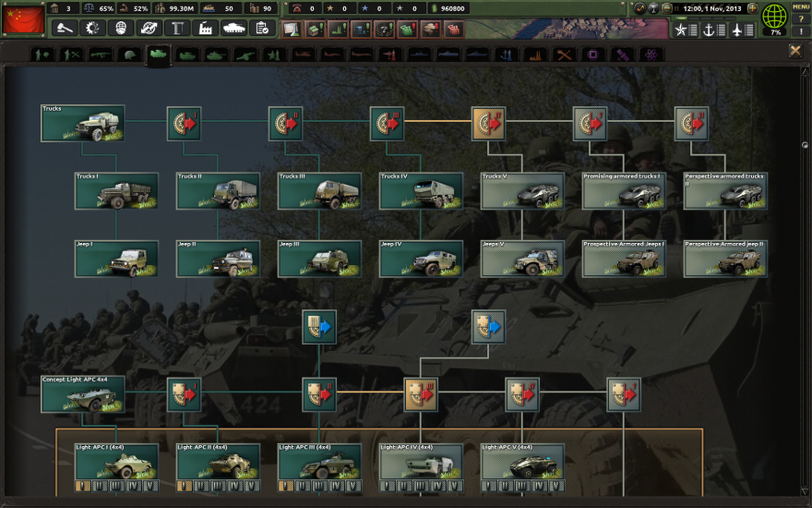
Task: Switch to the anchor naval doctrine tab
Action: point(507,54)
